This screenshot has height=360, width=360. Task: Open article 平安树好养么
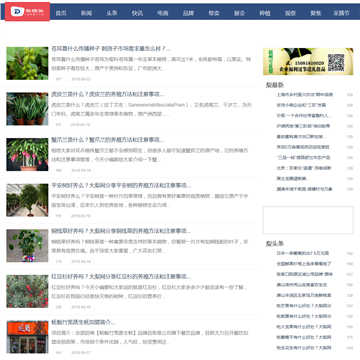click(x=121, y=186)
